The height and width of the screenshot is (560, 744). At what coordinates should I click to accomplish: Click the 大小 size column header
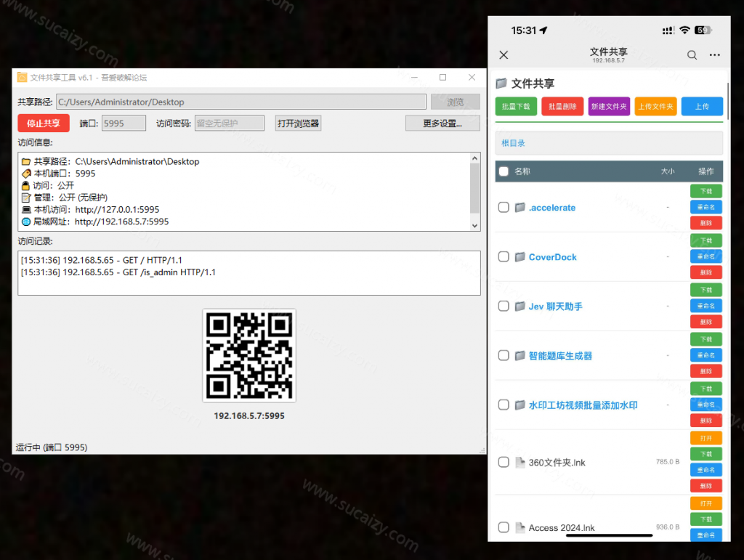(668, 171)
